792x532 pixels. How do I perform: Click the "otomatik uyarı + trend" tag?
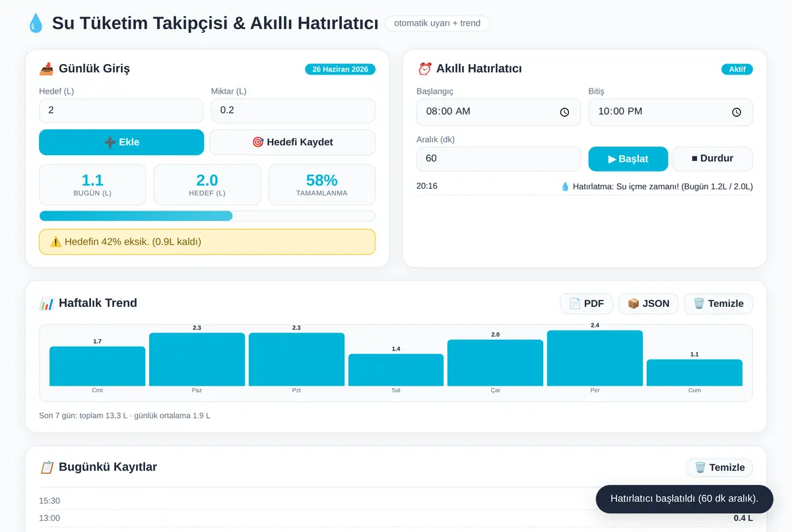[x=437, y=24]
